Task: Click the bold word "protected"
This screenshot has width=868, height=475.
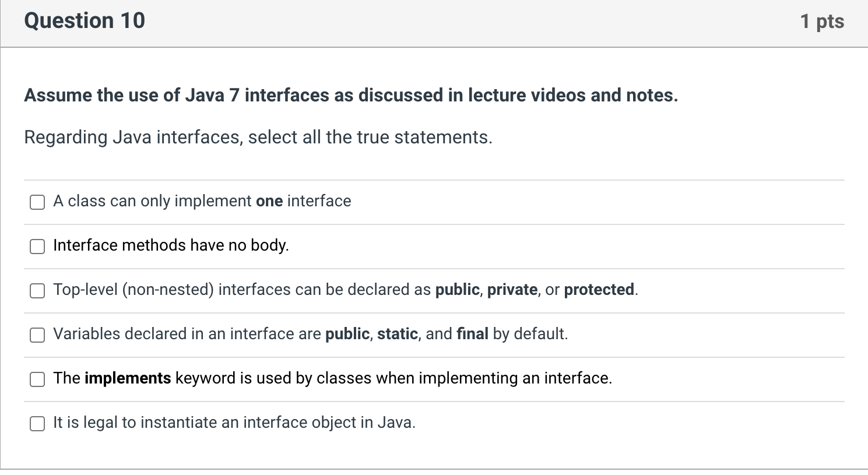Action: coord(599,290)
